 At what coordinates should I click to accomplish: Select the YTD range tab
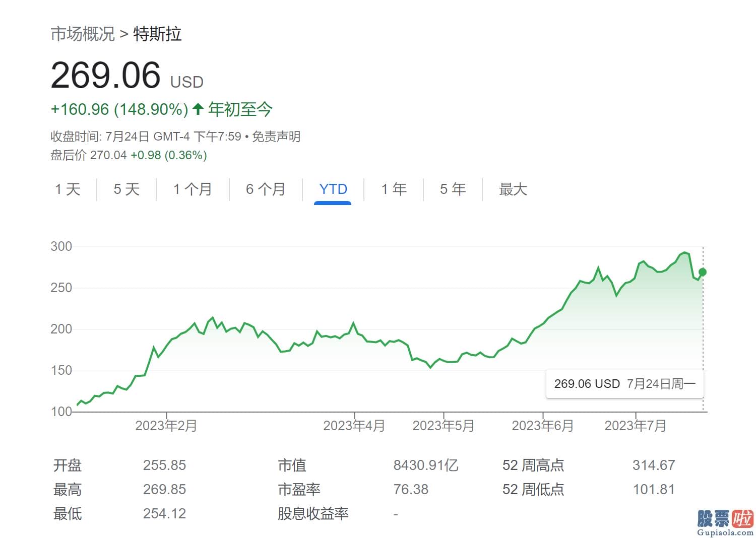(333, 189)
